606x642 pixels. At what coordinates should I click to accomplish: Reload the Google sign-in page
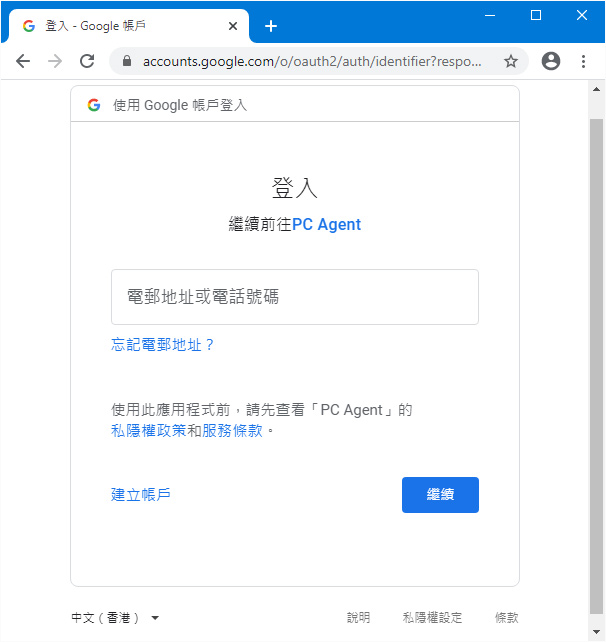point(87,61)
